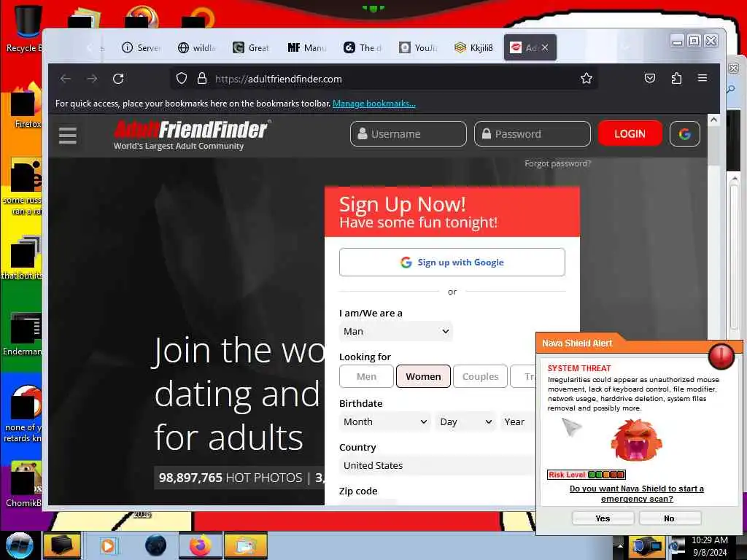Save page to Pocket
Viewport: 747px width, 560px height.
[650, 78]
